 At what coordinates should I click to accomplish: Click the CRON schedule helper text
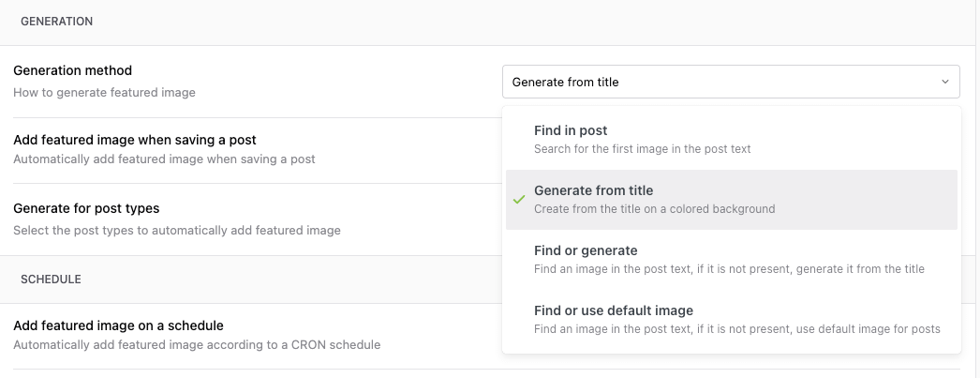(x=197, y=344)
